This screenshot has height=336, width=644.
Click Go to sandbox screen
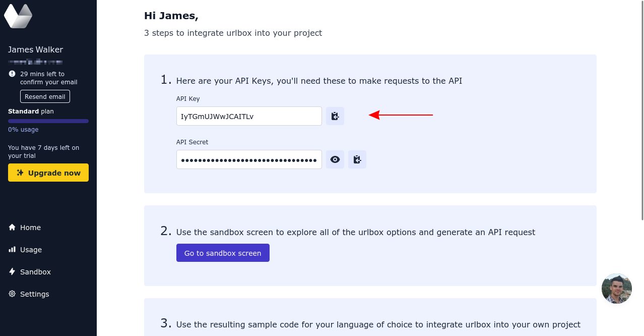(x=223, y=253)
